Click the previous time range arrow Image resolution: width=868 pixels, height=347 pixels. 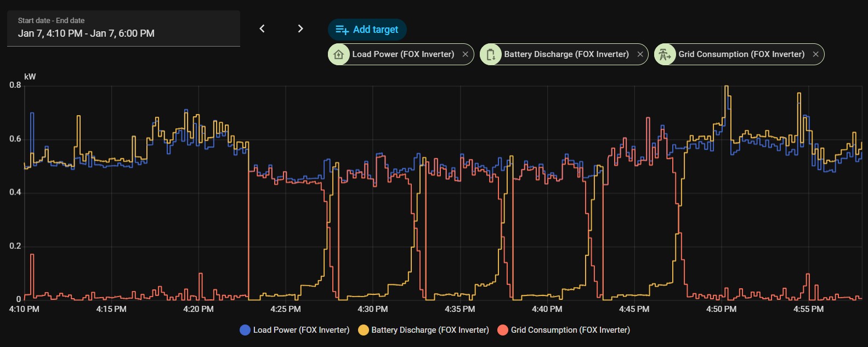pos(262,29)
